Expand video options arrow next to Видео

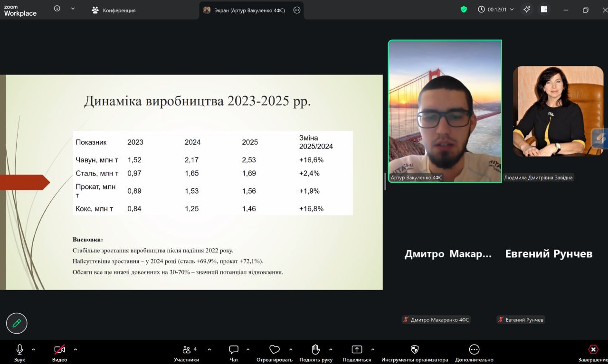point(76,350)
